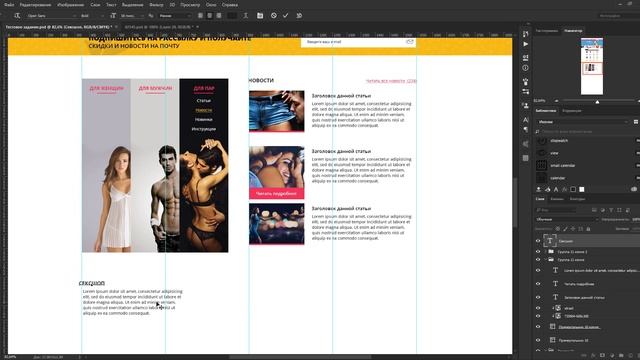Hide the Прямоугольник 10 layer
This screenshot has width=640, height=360.
tap(538, 340)
